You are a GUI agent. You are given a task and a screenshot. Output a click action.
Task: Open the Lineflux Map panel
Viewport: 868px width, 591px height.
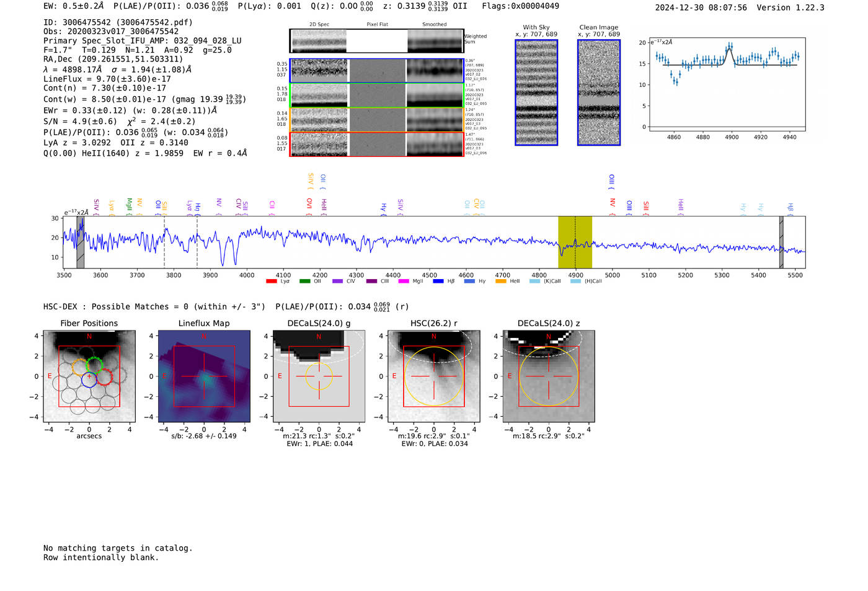pyautogui.click(x=204, y=376)
